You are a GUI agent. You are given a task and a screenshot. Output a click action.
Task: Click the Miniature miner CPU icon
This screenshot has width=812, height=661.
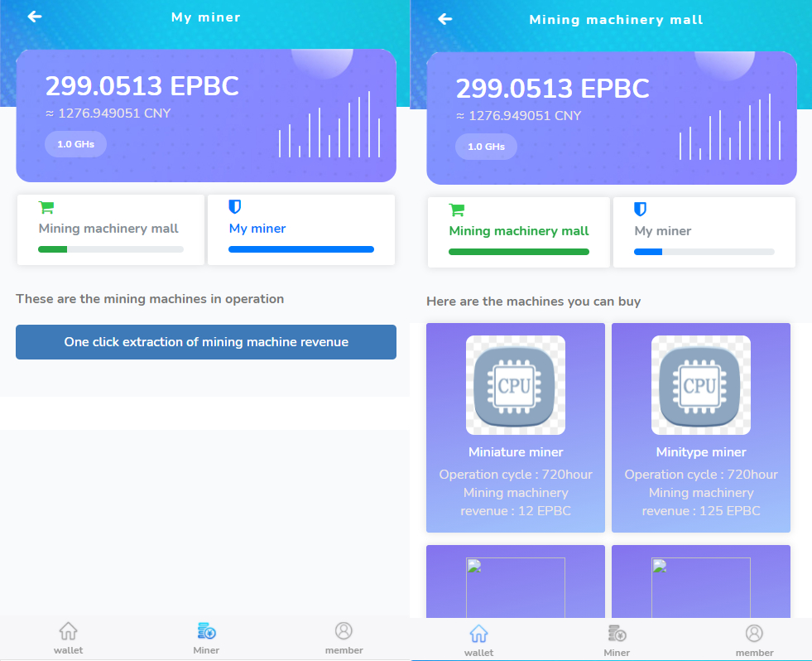516,385
